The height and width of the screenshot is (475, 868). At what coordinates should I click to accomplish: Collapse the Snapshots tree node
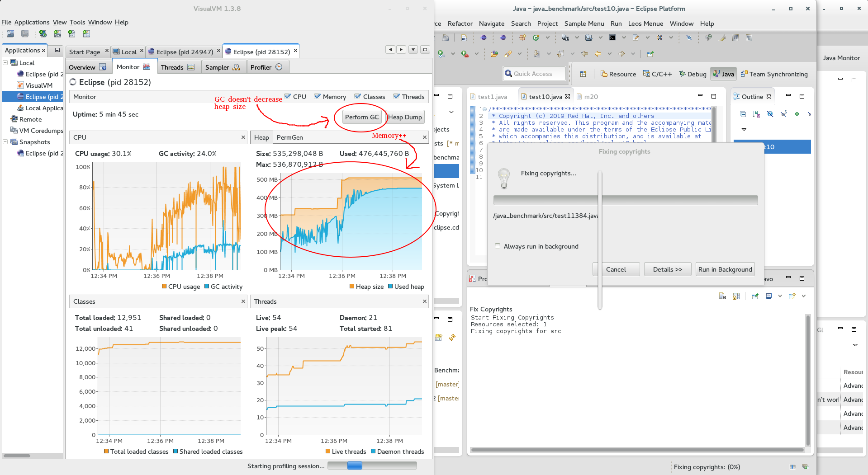click(x=6, y=142)
